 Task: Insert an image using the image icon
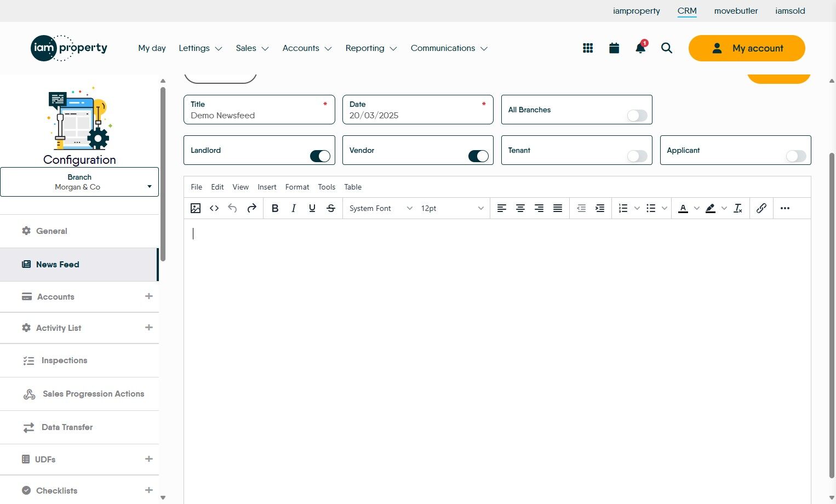(x=196, y=208)
